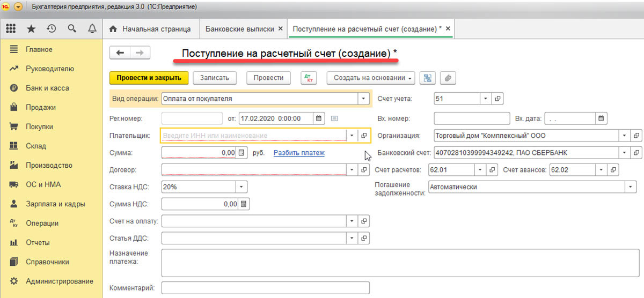This screenshot has width=644, height=298.
Task: Switch to Банковские выписки tab
Action: coord(240,28)
